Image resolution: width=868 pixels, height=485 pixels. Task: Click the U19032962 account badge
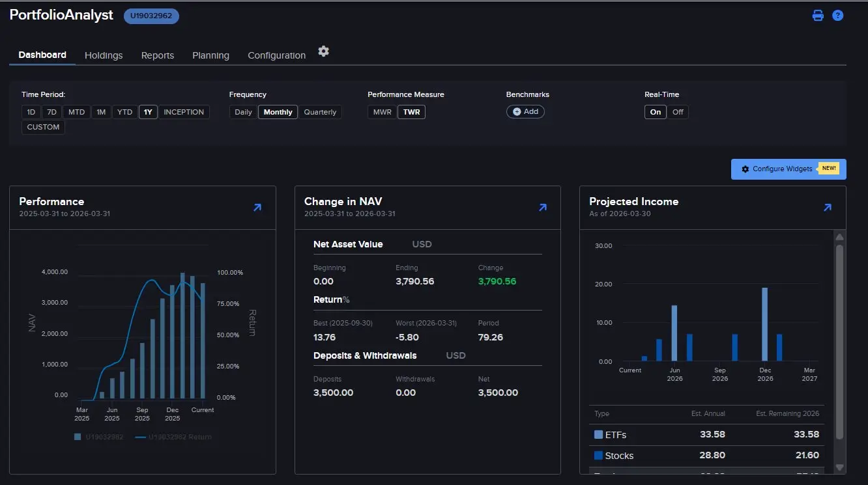coord(151,16)
